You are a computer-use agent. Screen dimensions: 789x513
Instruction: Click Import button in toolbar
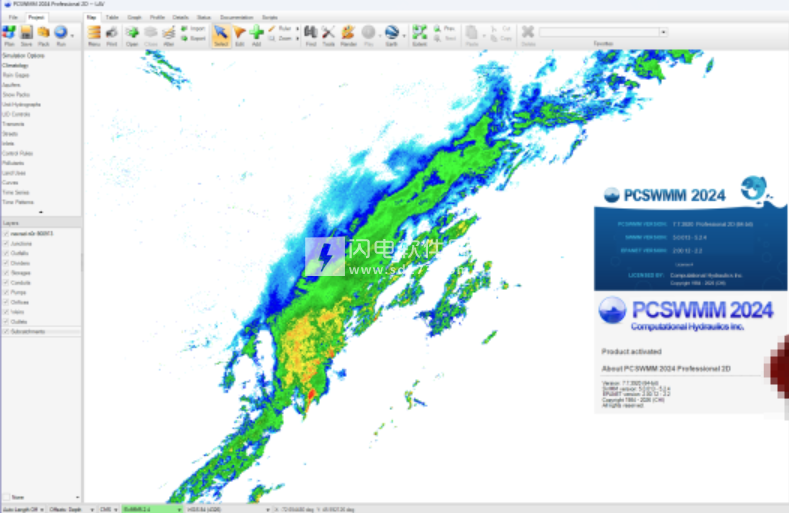193,28
